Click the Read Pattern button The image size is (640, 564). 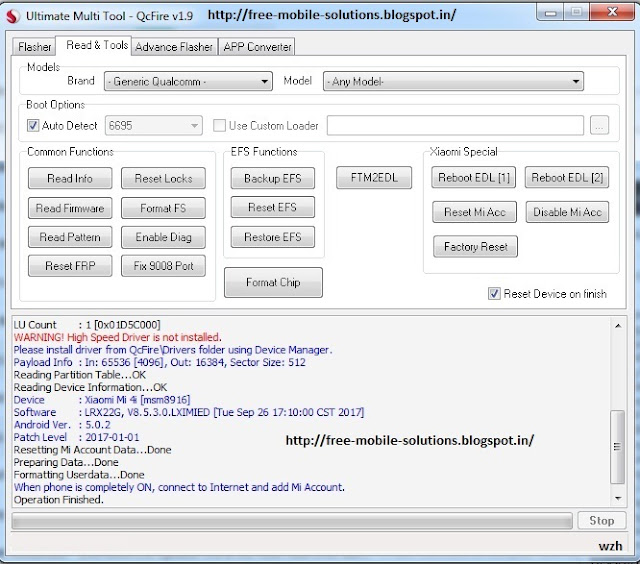70,237
